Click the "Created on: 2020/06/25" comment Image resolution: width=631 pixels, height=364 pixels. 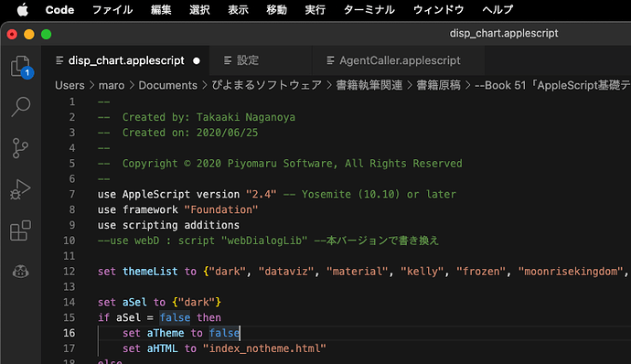click(x=190, y=133)
